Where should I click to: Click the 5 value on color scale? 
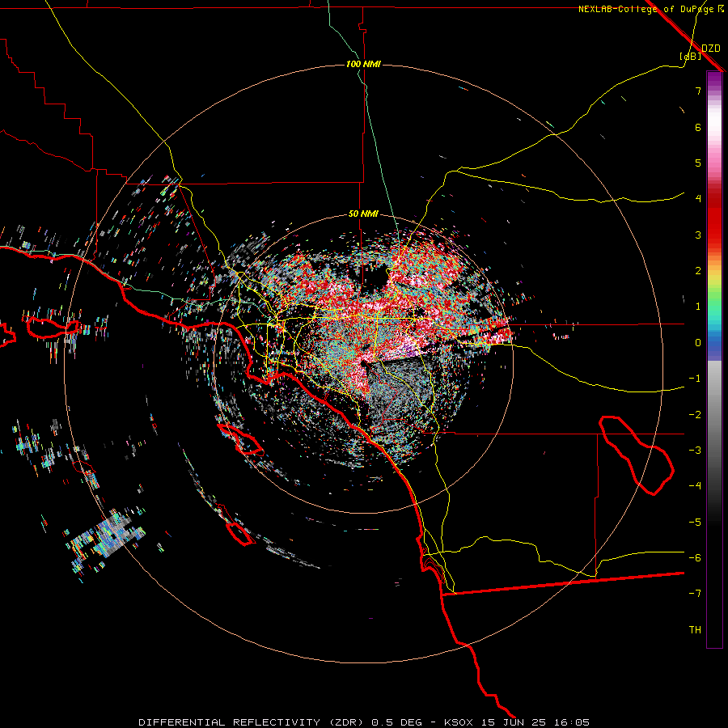[x=698, y=163]
